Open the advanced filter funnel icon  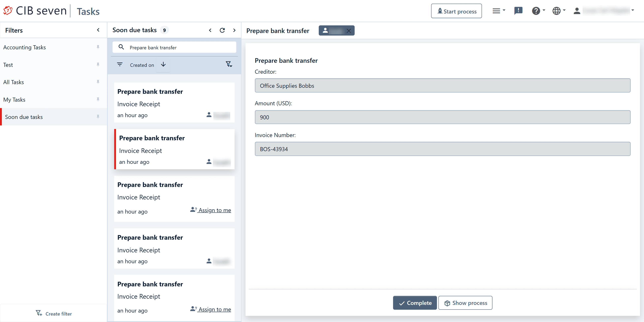[229, 64]
